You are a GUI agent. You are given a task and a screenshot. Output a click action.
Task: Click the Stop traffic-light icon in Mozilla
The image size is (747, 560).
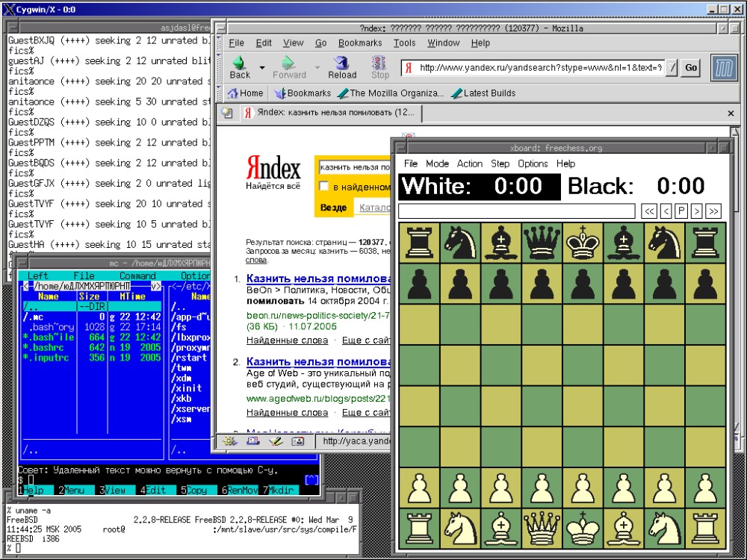[x=379, y=67]
